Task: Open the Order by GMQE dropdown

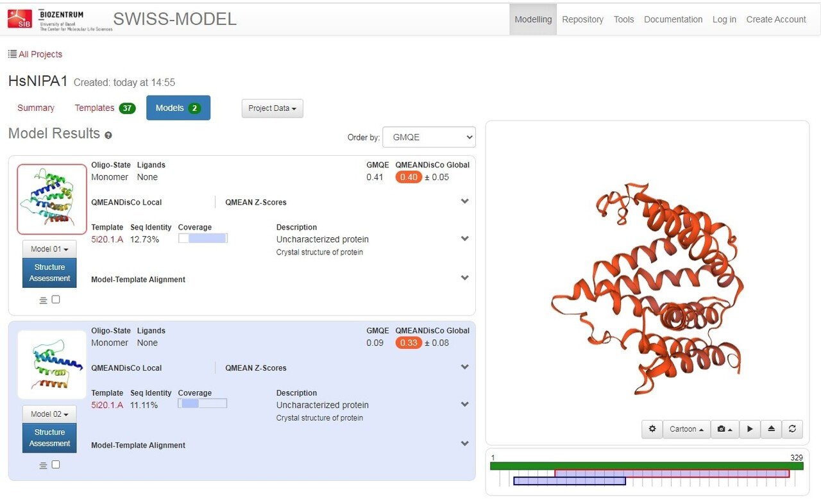Action: 428,137
